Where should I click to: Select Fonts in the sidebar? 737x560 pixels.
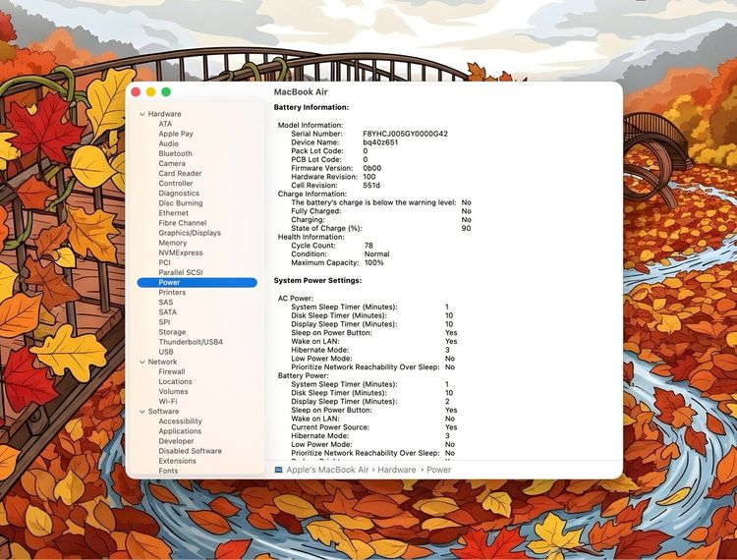click(168, 471)
